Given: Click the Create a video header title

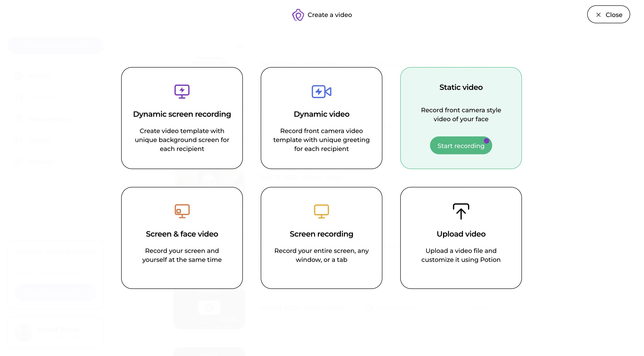Looking at the screenshot, I should [x=330, y=15].
